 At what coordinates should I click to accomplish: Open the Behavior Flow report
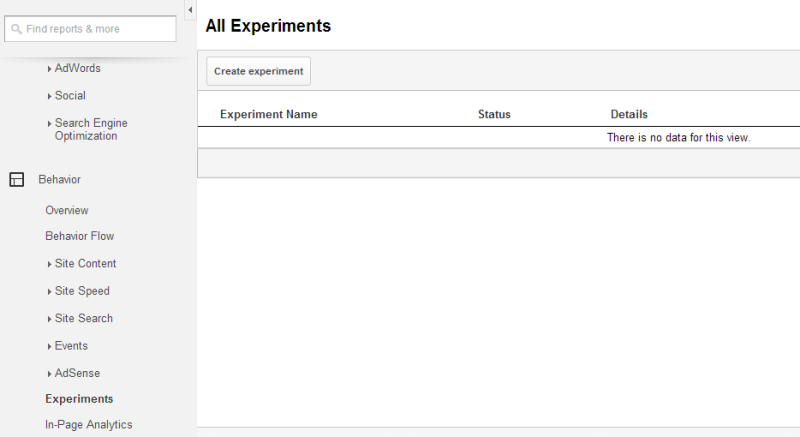click(80, 237)
